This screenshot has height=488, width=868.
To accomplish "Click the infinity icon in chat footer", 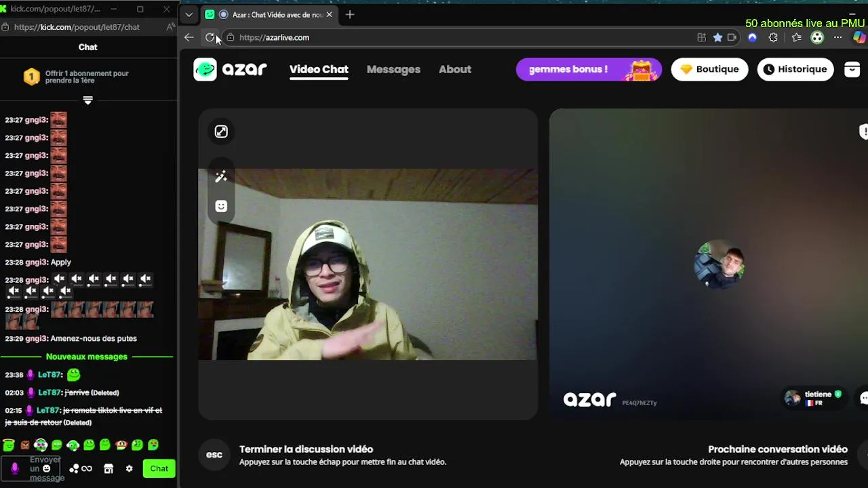I will [x=87, y=468].
